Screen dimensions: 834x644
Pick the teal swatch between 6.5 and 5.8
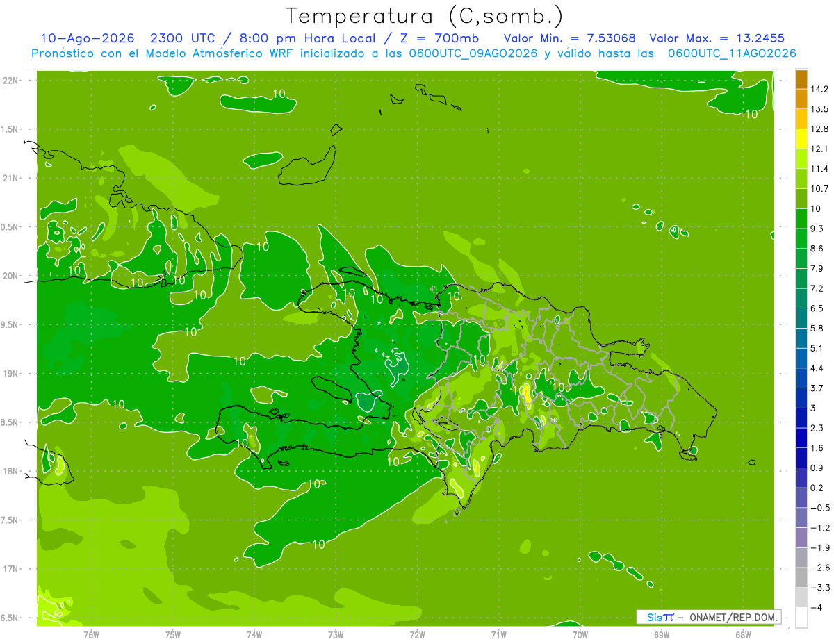pyautogui.click(x=801, y=318)
